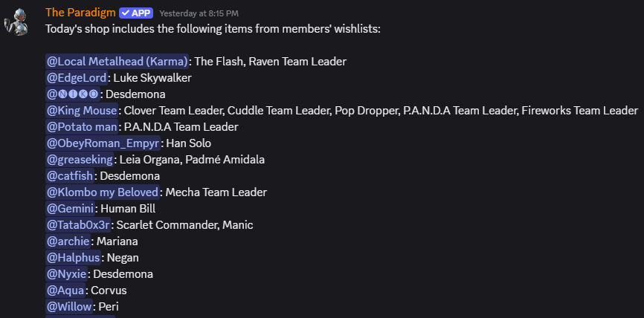Click the @Halphus mention
644x318 pixels.
pyautogui.click(x=73, y=258)
